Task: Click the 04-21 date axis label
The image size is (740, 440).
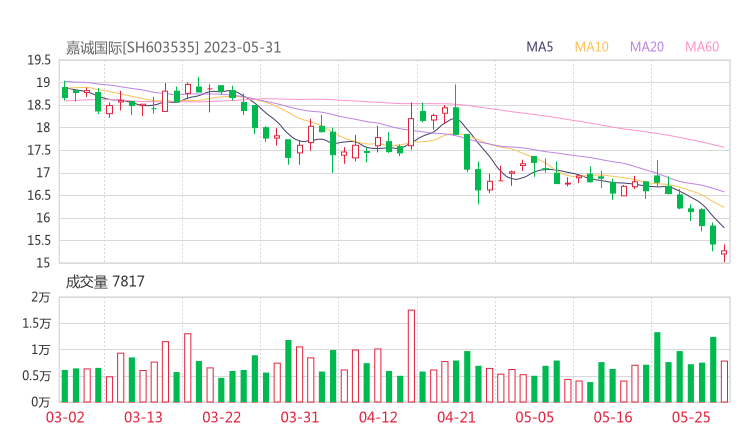Action: click(x=456, y=417)
